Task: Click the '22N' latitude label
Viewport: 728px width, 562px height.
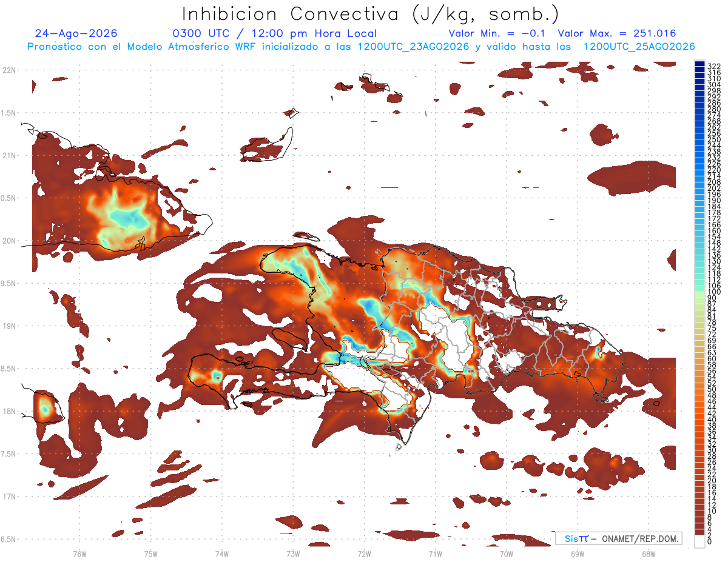Action: pyautogui.click(x=9, y=70)
